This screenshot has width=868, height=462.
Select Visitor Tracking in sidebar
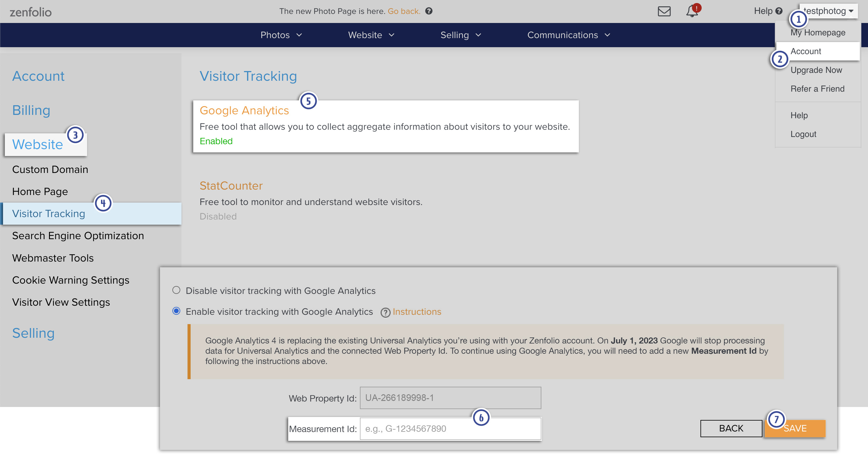(x=91, y=214)
